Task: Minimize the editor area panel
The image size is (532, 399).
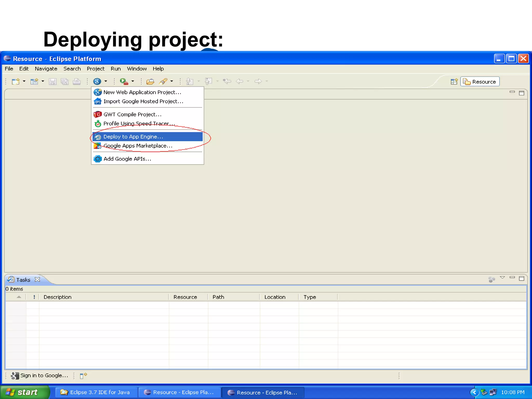Action: click(512, 92)
